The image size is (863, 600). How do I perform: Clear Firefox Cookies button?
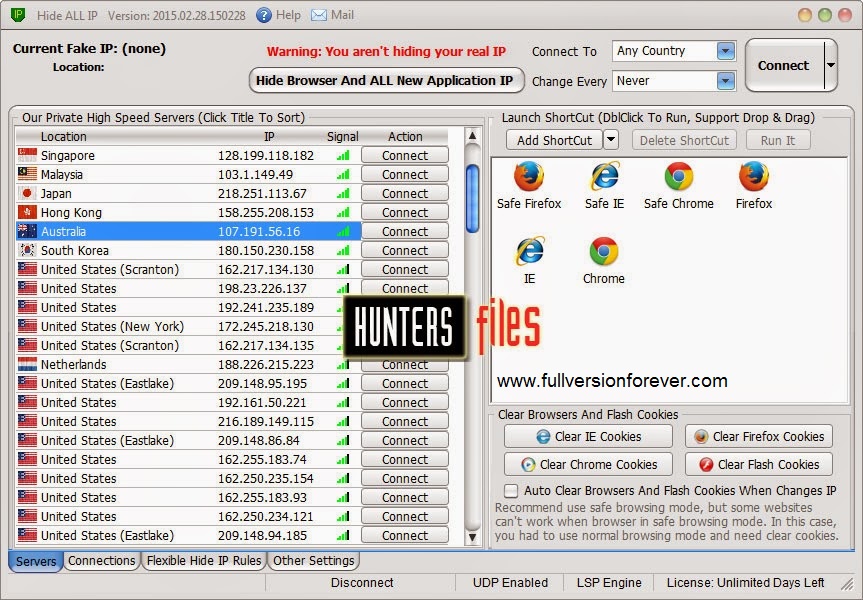point(759,437)
